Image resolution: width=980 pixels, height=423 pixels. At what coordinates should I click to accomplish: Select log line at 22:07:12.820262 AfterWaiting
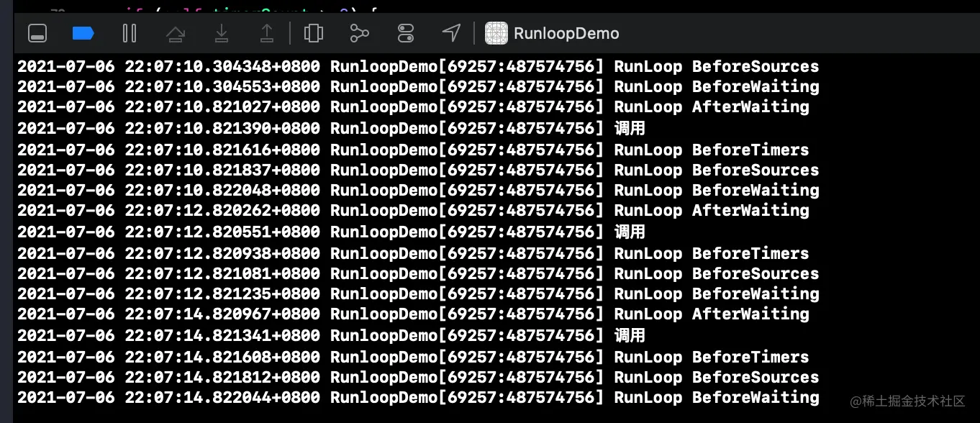point(413,211)
